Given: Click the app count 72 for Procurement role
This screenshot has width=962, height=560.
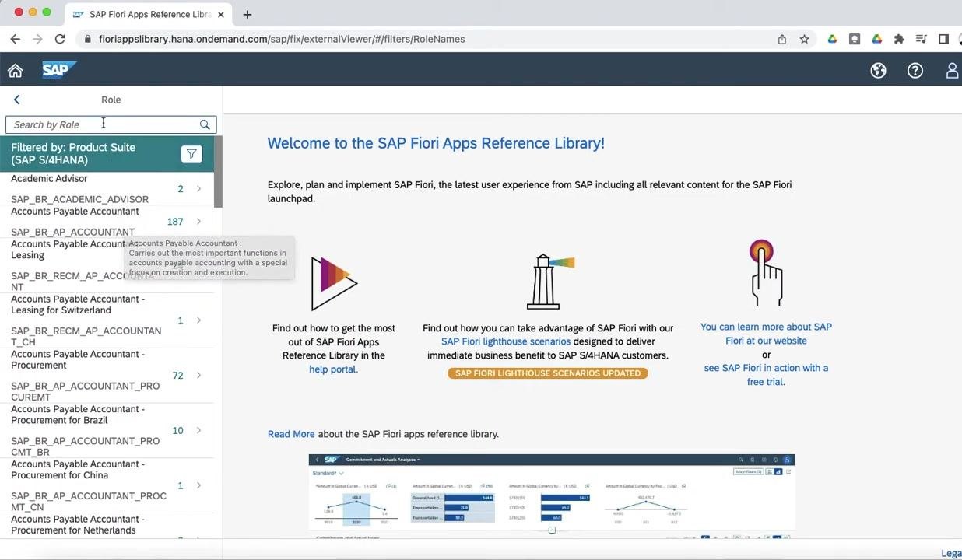Looking at the screenshot, I should click(177, 376).
